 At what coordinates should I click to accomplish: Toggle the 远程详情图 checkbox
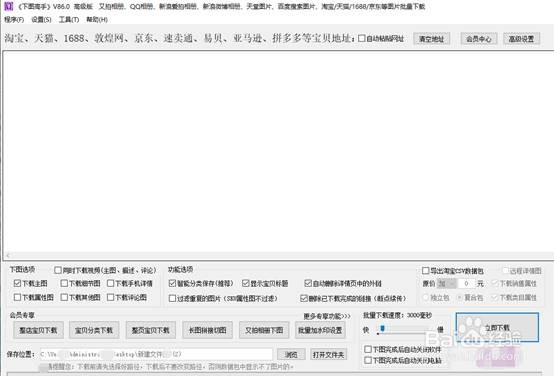pos(506,271)
